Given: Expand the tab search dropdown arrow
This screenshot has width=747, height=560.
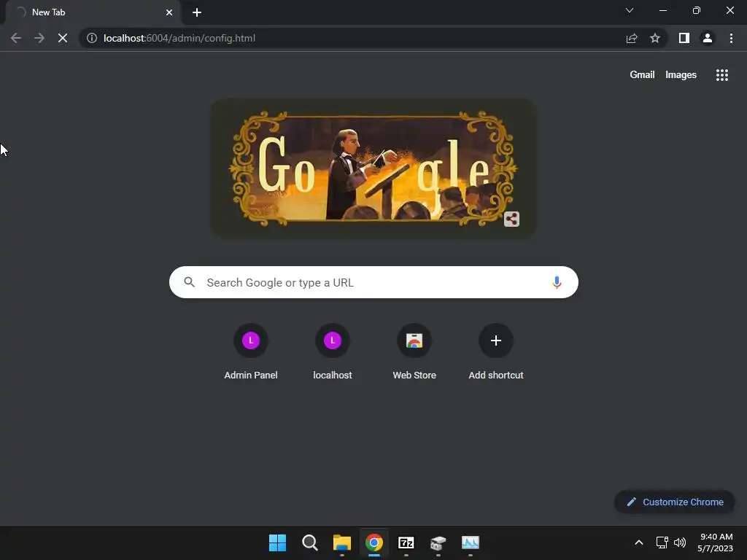Looking at the screenshot, I should point(630,10).
